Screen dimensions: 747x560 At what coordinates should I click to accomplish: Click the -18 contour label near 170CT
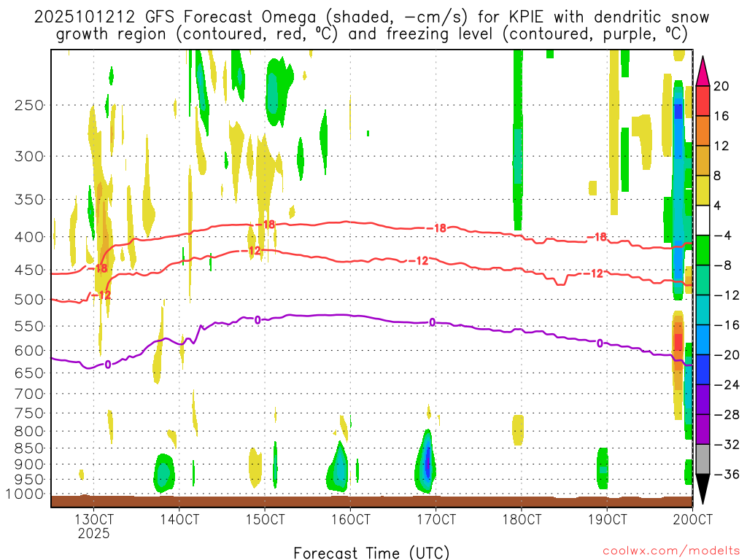(x=436, y=228)
